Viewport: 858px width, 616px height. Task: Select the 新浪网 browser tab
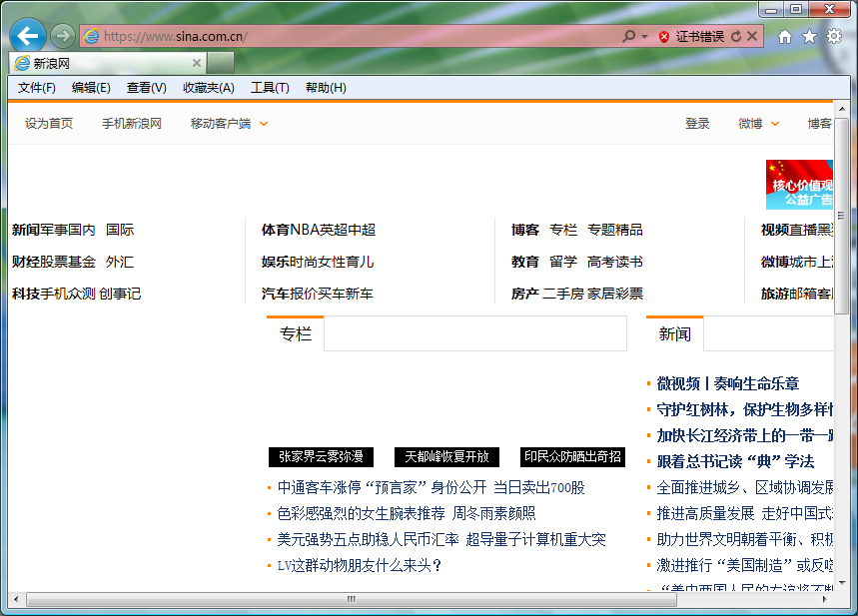(x=107, y=63)
